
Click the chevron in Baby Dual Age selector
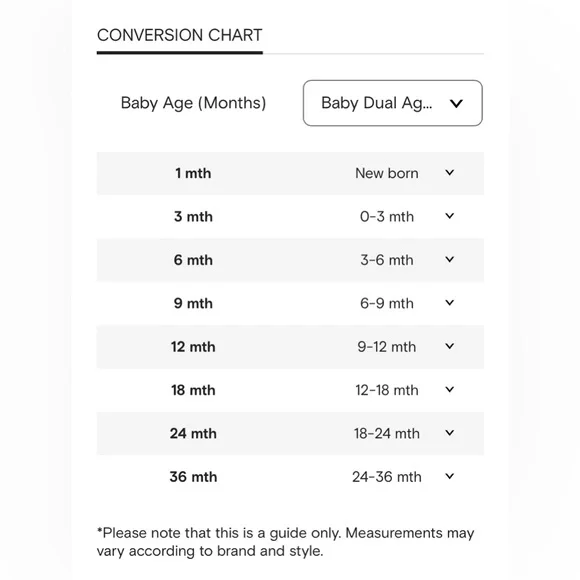456,104
